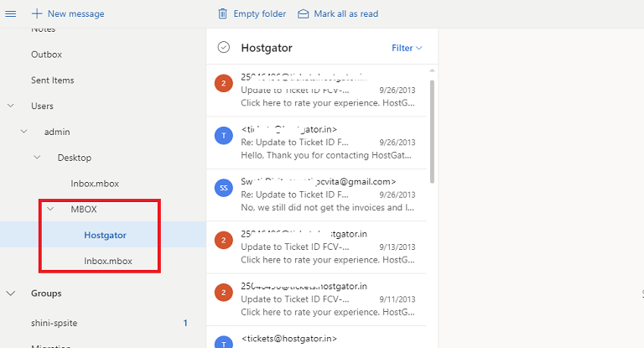Click sender avatar of 9/26/2013 Update email

coord(223,83)
